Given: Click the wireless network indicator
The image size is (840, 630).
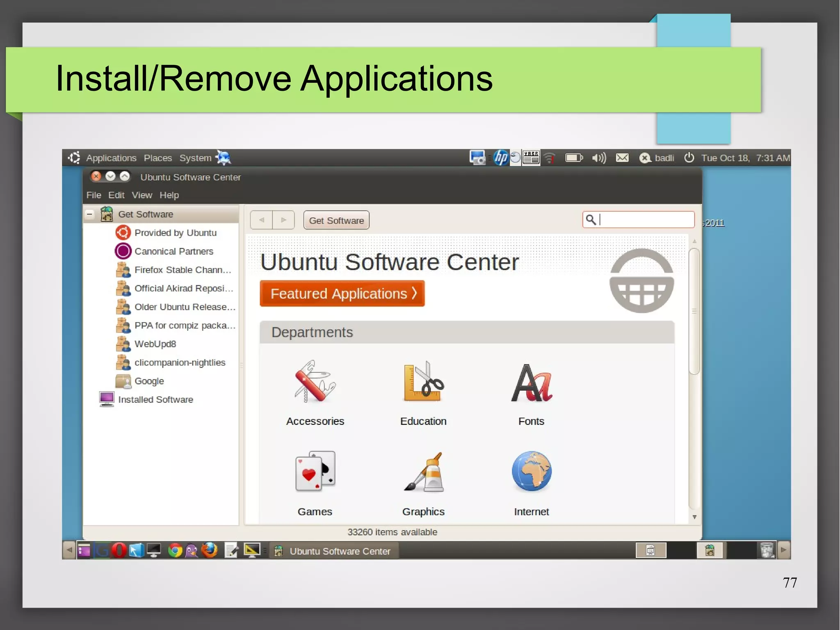Looking at the screenshot, I should (550, 158).
